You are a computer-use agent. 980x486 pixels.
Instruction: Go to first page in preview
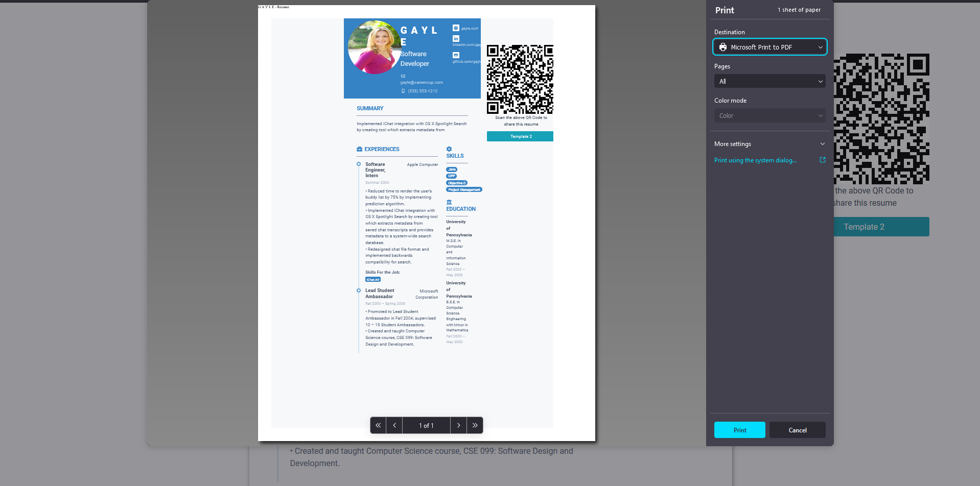(x=378, y=425)
